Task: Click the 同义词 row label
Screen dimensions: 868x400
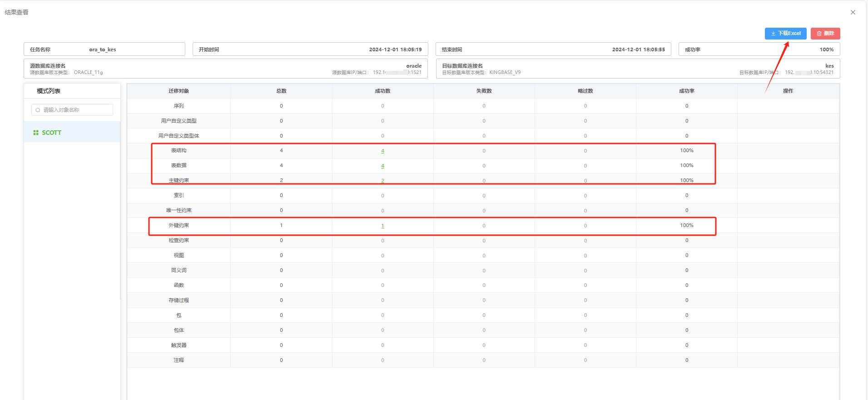Action: (179, 270)
